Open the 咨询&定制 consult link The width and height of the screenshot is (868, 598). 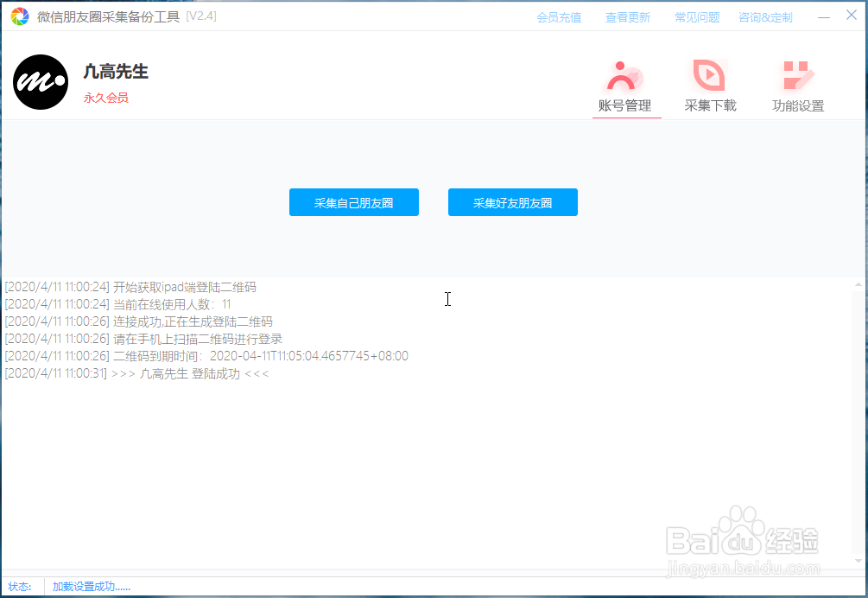click(765, 18)
